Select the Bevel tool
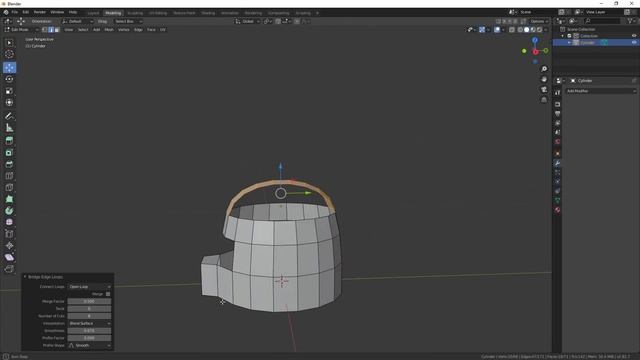Viewport: 640px width, 360px height. (9, 164)
